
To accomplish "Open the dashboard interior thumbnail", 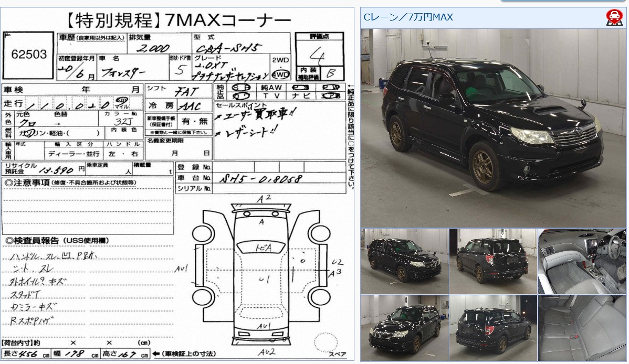I will pyautogui.click(x=582, y=261).
